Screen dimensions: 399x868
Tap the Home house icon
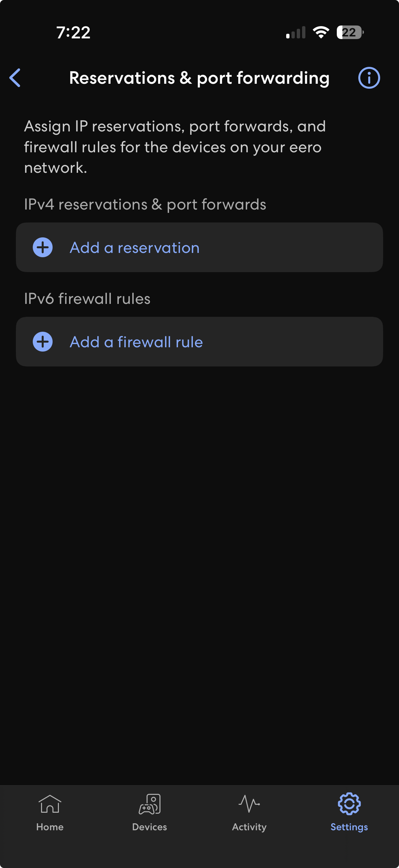coord(50,804)
